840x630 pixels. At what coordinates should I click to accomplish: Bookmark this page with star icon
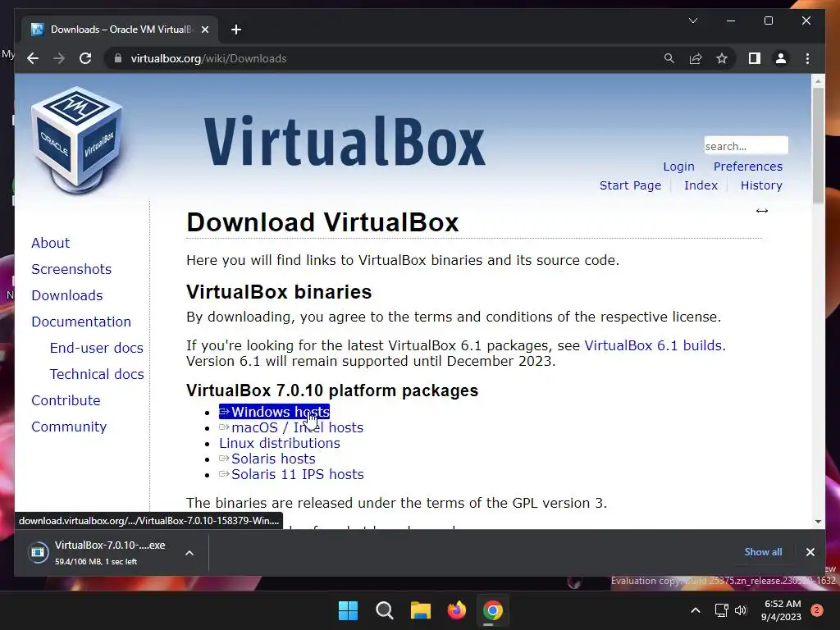tap(722, 58)
